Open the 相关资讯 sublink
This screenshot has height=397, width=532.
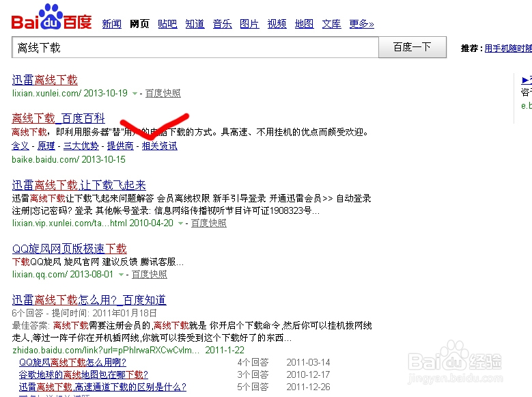160,146
